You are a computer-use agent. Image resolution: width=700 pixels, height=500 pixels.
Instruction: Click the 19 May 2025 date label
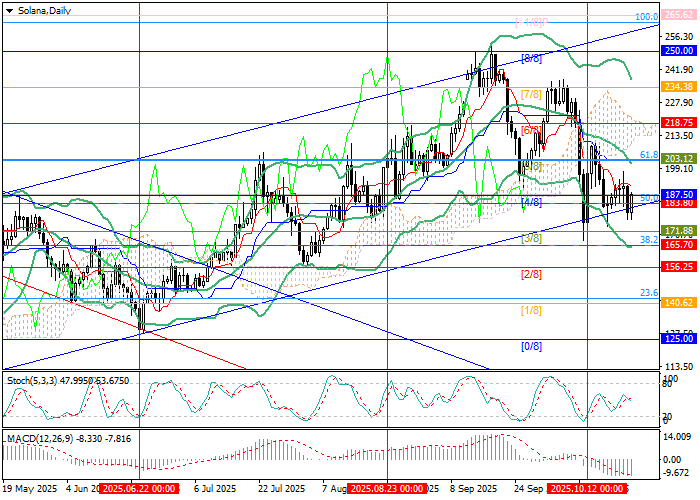pyautogui.click(x=30, y=488)
